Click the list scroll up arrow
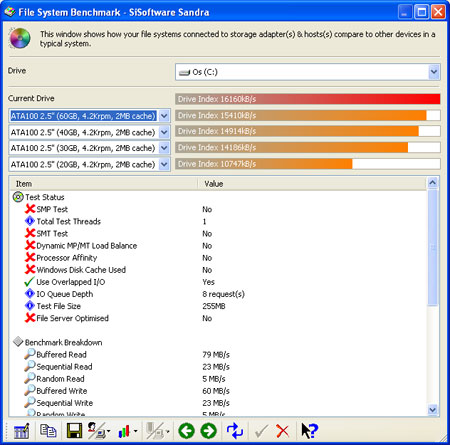Screen dimensions: 450x445 432,183
